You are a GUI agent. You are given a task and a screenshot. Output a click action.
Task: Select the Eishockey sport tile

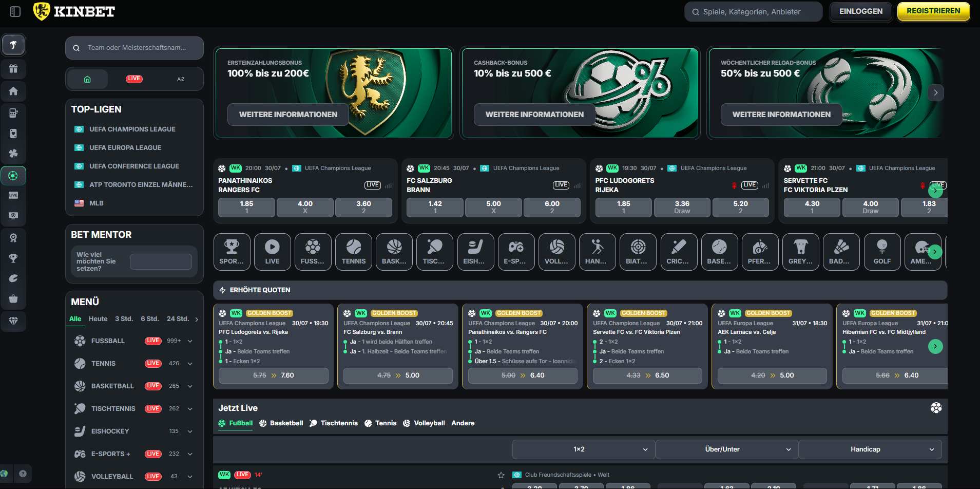[475, 252]
